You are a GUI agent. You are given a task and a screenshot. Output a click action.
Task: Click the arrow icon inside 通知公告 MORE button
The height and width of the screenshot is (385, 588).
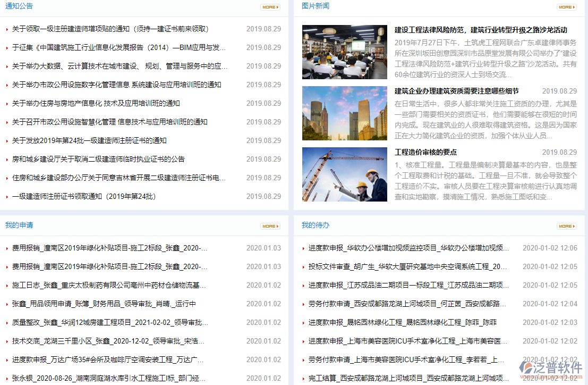[x=277, y=7]
